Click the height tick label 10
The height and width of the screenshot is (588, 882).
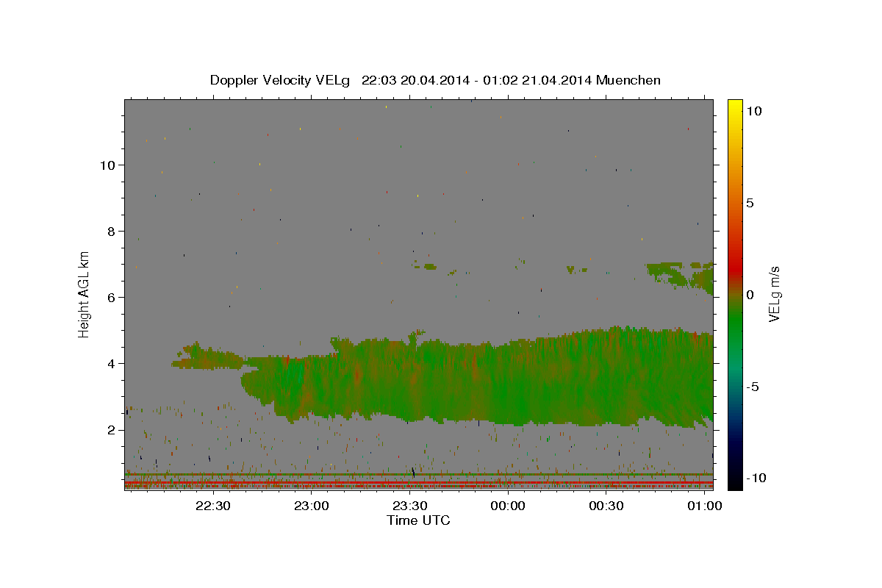pyautogui.click(x=107, y=165)
